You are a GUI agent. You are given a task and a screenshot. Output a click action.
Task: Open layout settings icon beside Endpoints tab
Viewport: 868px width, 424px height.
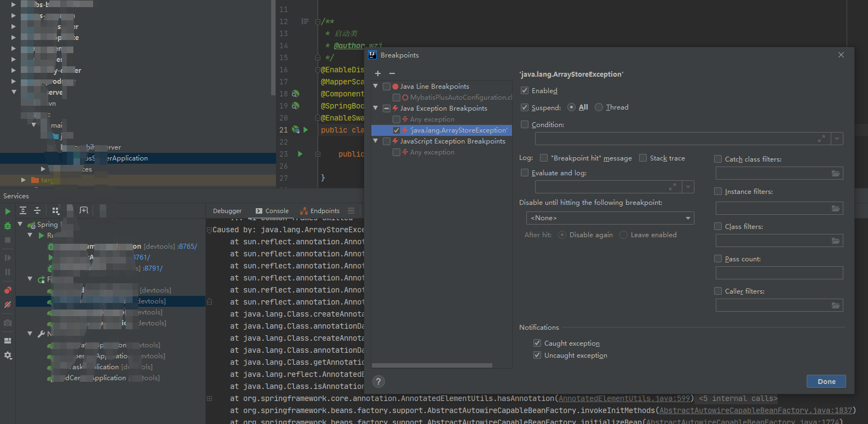(x=351, y=211)
